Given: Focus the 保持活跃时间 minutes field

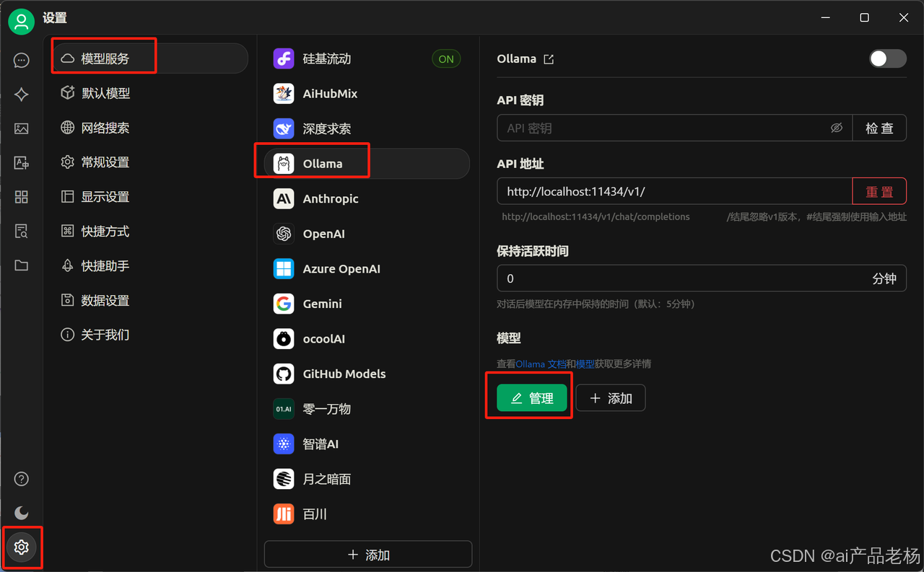Looking at the screenshot, I should coord(702,278).
